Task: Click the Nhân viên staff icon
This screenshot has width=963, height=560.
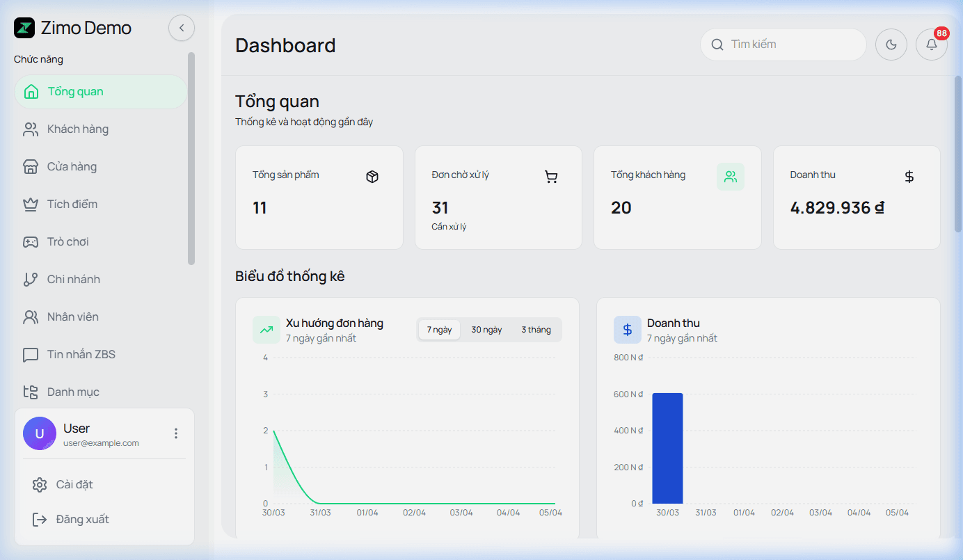Action: [30, 317]
